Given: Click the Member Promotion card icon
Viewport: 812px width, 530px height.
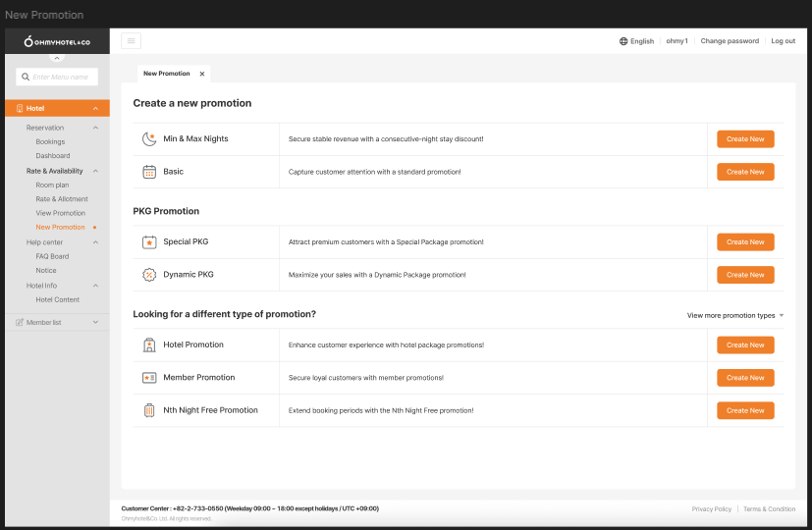Looking at the screenshot, I should tap(149, 378).
